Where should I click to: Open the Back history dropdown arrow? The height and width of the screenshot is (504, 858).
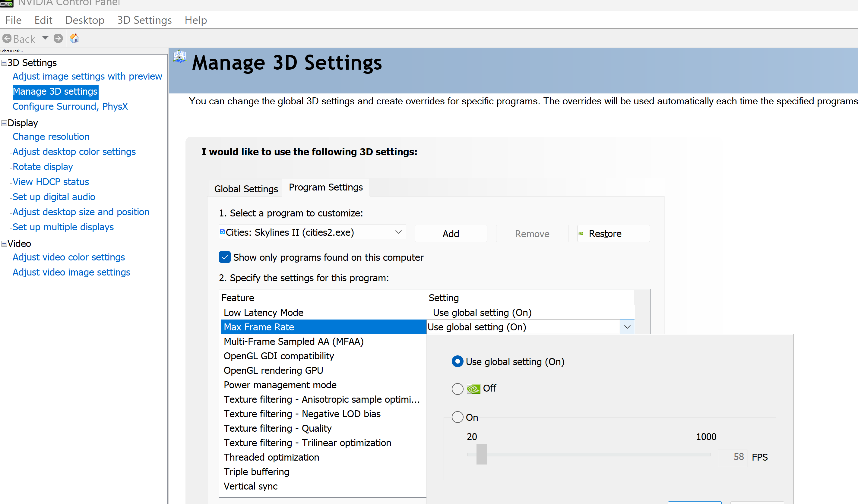coord(45,38)
